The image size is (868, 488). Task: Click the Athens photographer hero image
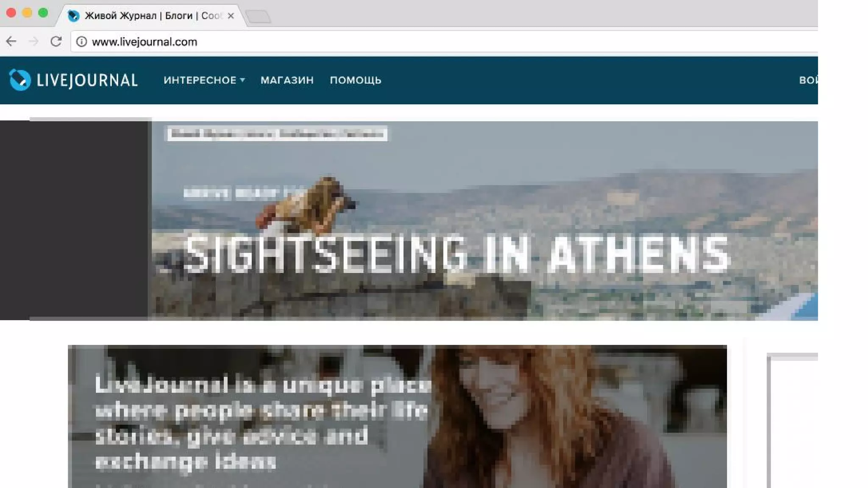(x=484, y=221)
